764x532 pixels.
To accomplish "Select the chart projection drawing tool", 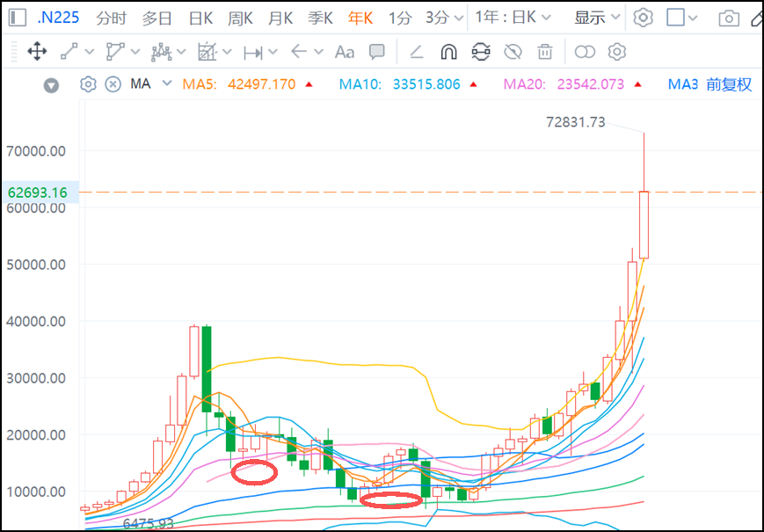I will pyautogui.click(x=207, y=52).
